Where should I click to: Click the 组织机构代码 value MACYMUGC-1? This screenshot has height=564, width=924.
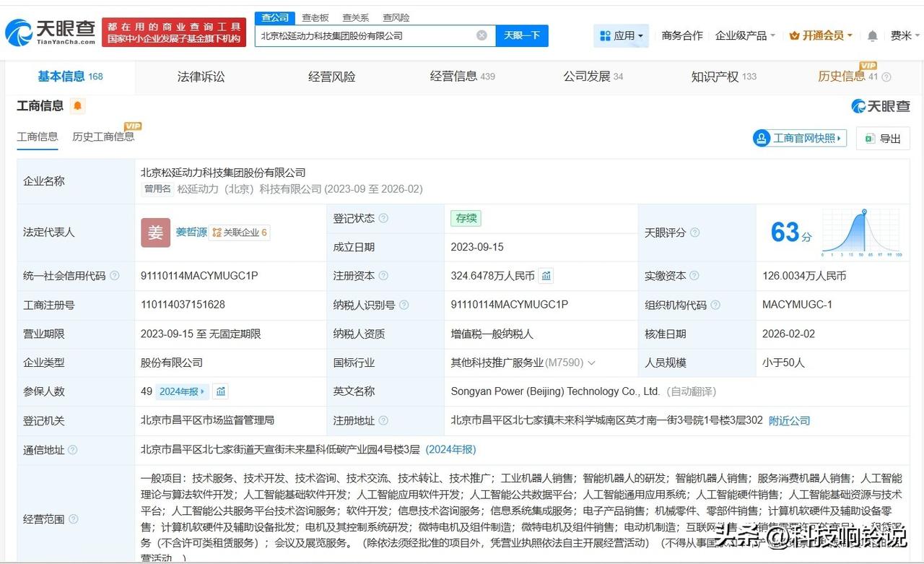797,305
